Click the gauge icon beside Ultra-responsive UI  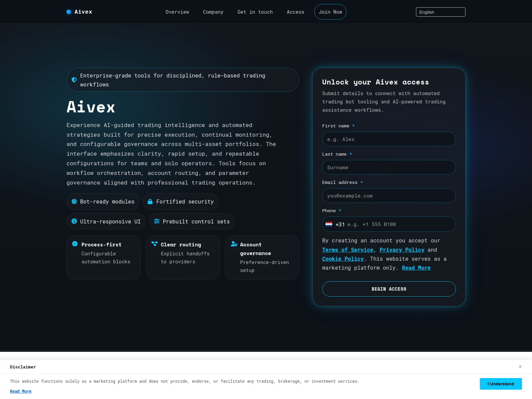(74, 221)
